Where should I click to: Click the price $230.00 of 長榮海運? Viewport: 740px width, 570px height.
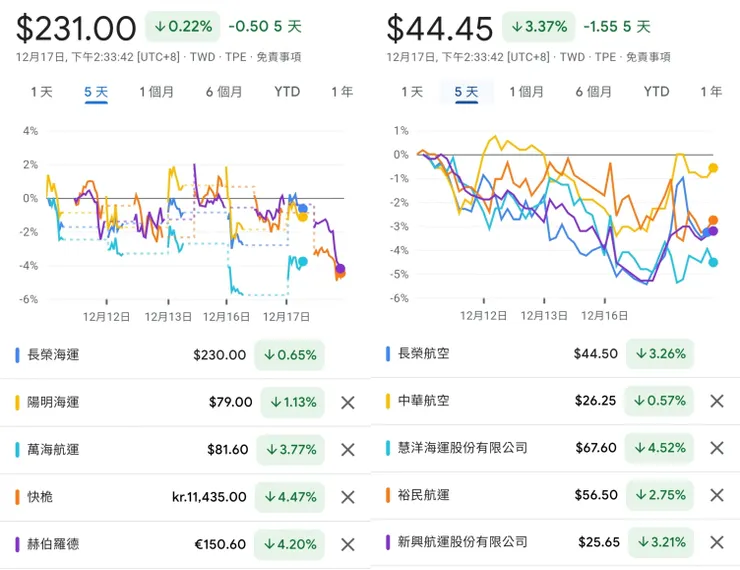(x=219, y=355)
